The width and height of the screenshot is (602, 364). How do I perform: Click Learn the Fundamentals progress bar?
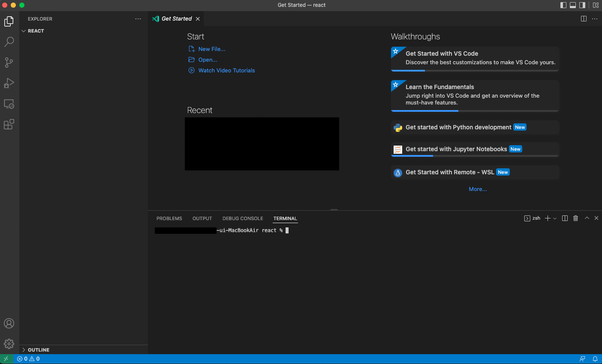pyautogui.click(x=475, y=110)
